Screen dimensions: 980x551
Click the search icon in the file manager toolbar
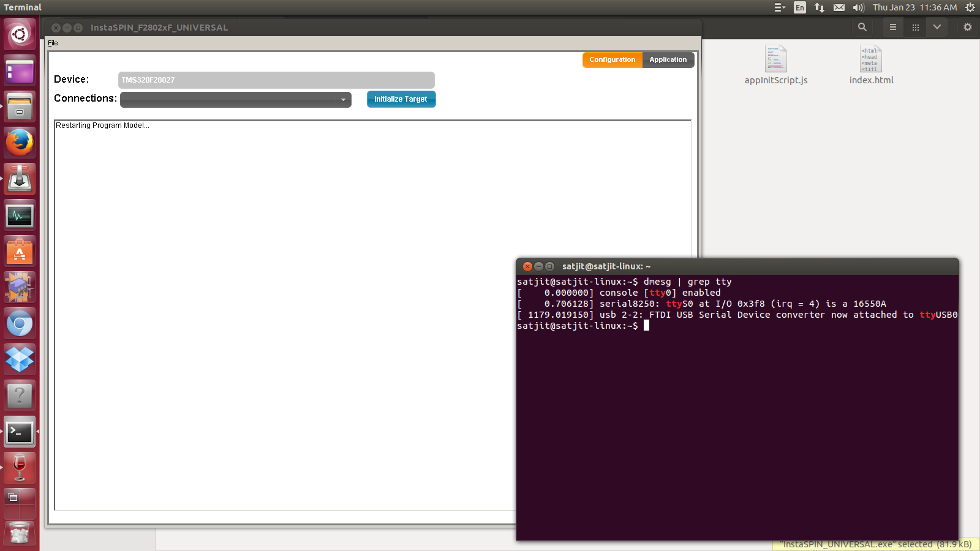coord(862,27)
